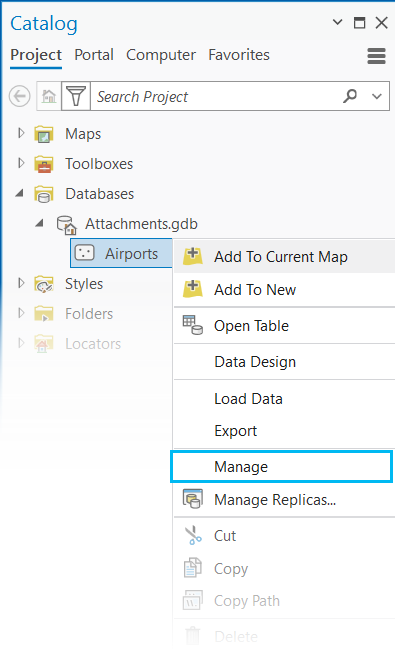This screenshot has height=650, width=395.
Task: Collapse the Databases node
Action: click(x=19, y=193)
